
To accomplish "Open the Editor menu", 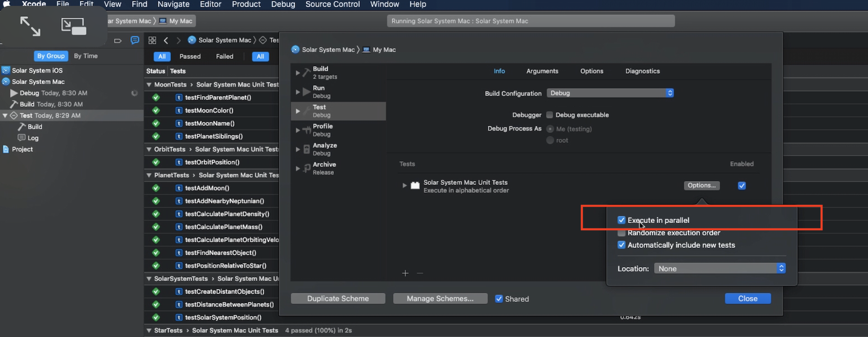I will [x=211, y=4].
